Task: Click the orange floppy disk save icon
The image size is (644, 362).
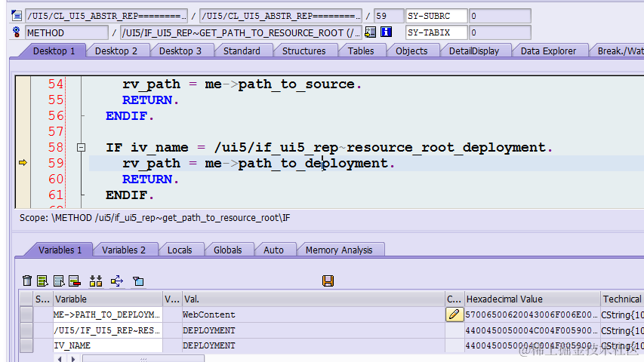Action: 328,281
